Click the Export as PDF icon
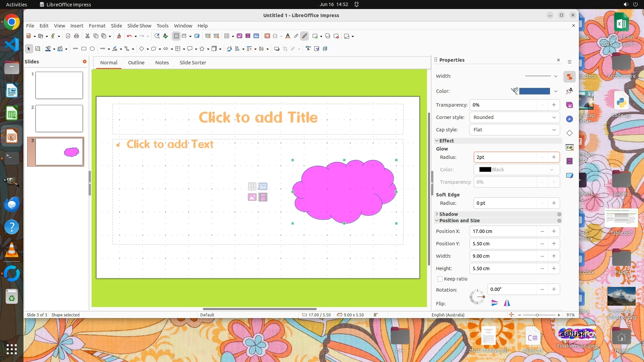 point(68,36)
